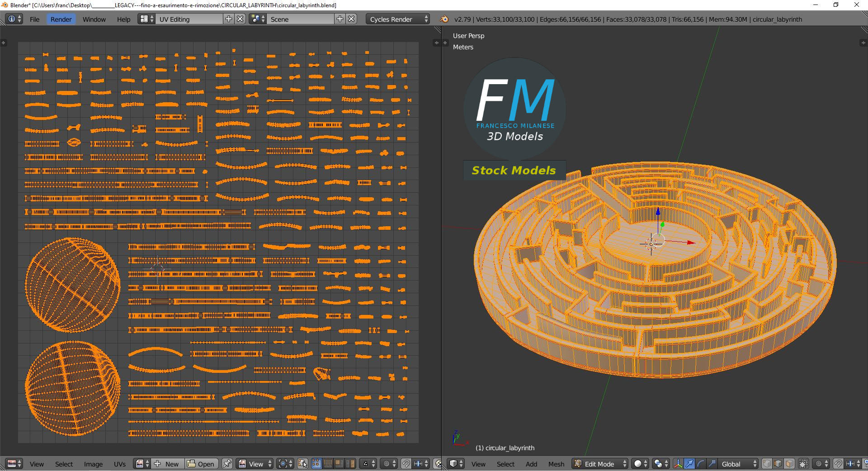Toggle the 3D manipulator axis widget
The height and width of the screenshot is (471, 868).
coord(678,464)
